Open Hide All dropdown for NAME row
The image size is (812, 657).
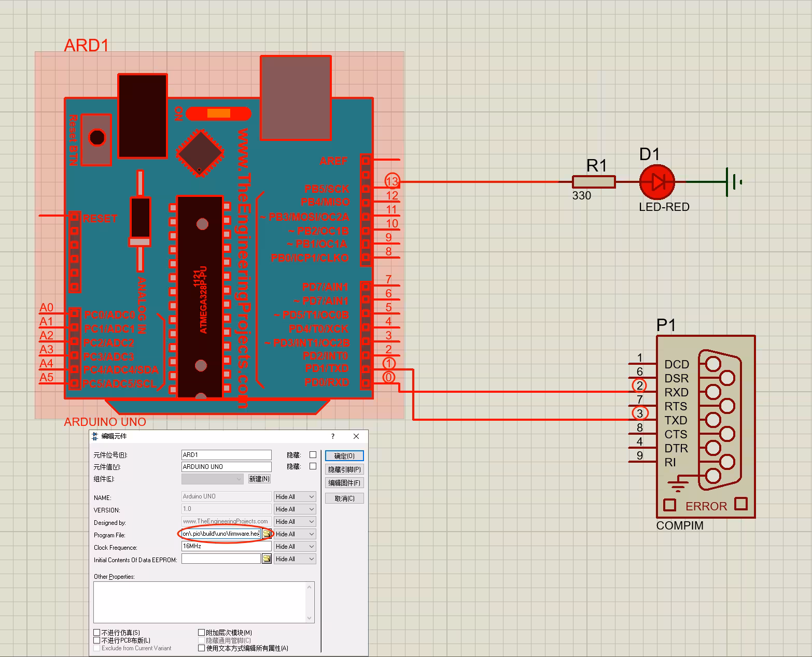coord(295,496)
